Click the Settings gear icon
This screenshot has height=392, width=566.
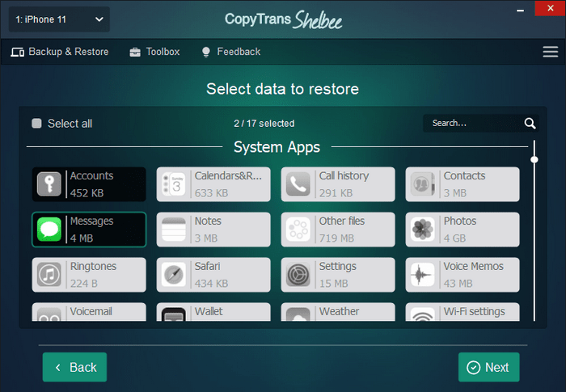click(x=298, y=274)
